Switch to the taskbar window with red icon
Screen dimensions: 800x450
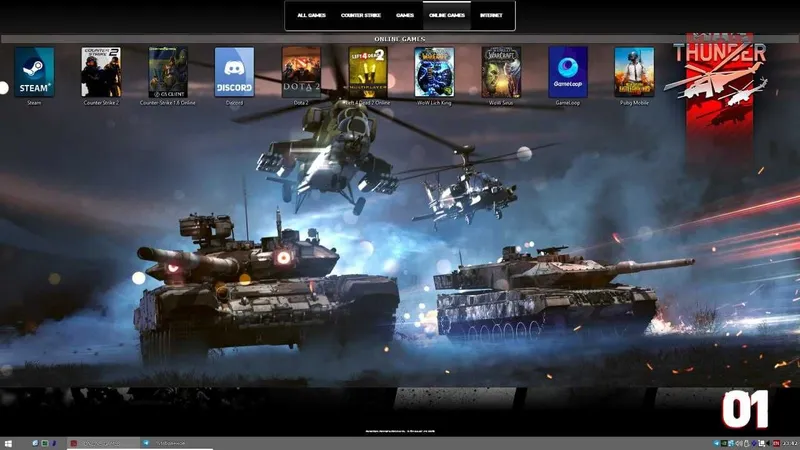[x=103, y=443]
